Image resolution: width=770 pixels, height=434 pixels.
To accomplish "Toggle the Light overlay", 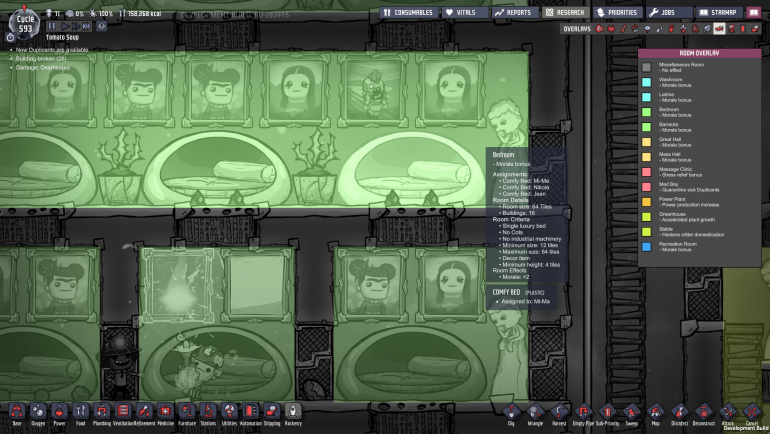I will pyautogui.click(x=647, y=29).
